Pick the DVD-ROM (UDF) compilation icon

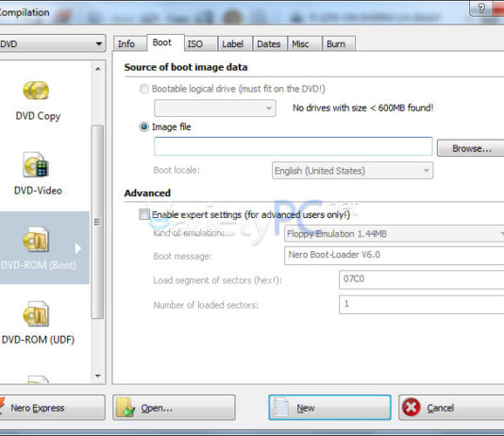click(36, 313)
